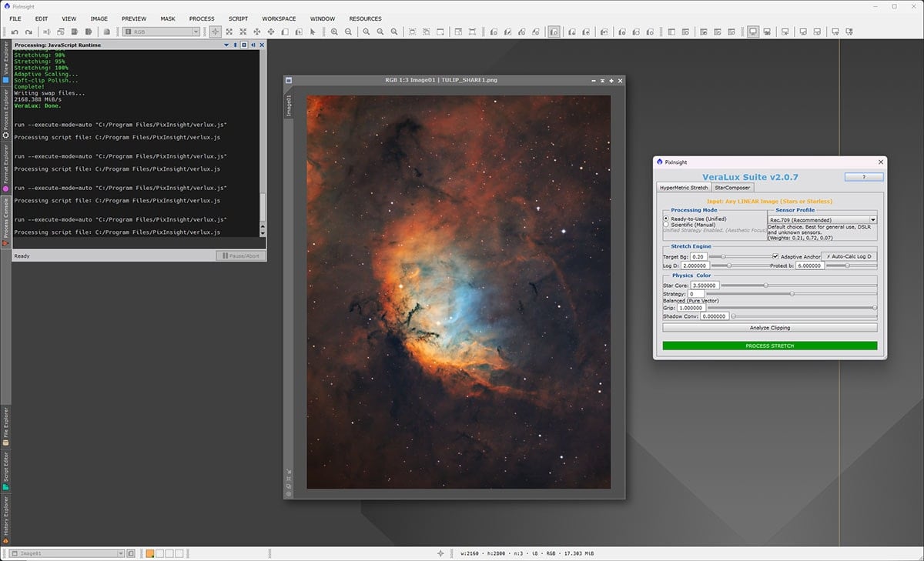Switch to the StarComposer tab
924x561 pixels.
[733, 188]
